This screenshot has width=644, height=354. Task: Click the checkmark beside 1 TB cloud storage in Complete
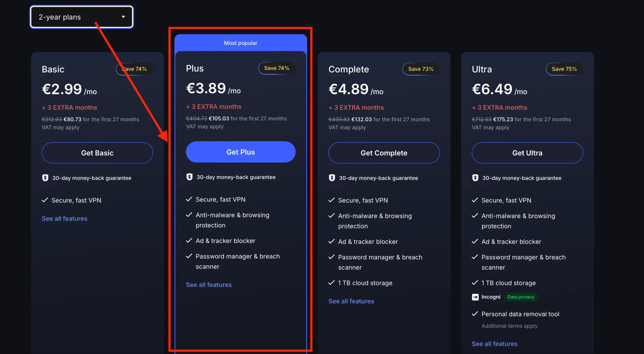[331, 282]
